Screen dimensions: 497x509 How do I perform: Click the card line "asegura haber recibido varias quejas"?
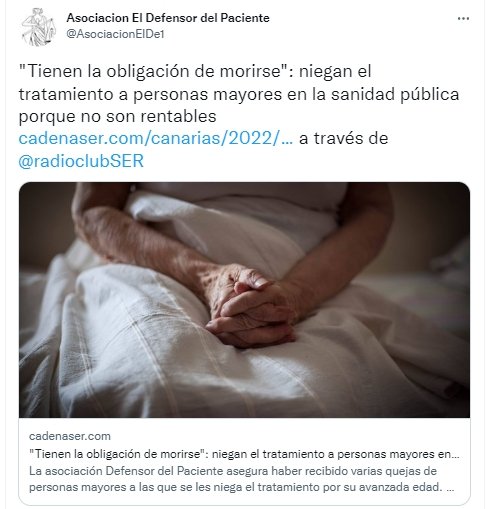(x=331, y=471)
